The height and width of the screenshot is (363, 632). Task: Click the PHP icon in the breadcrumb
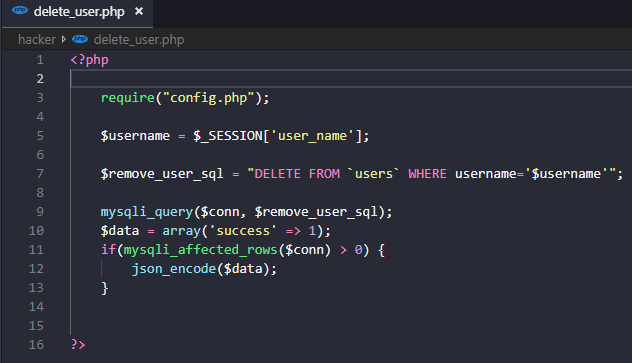pos(80,39)
